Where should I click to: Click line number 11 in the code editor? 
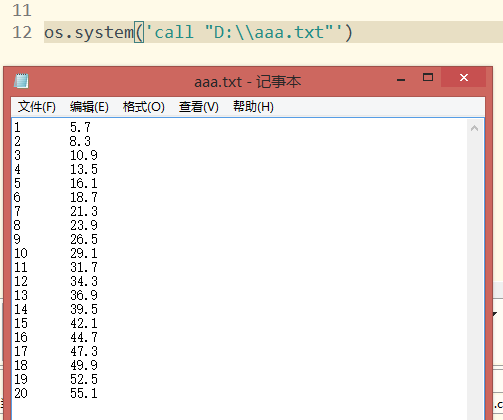[22, 10]
